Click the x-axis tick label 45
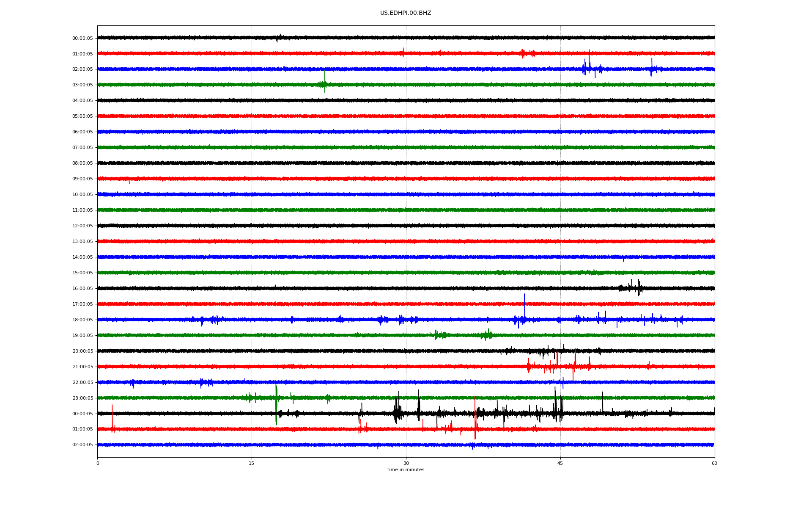This screenshot has height=508, width=812. 560,464
